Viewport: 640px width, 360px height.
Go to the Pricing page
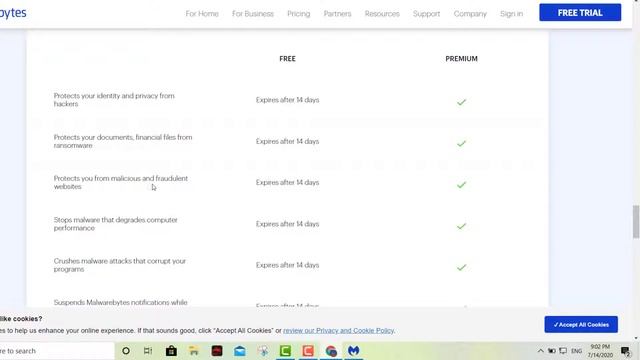298,13
